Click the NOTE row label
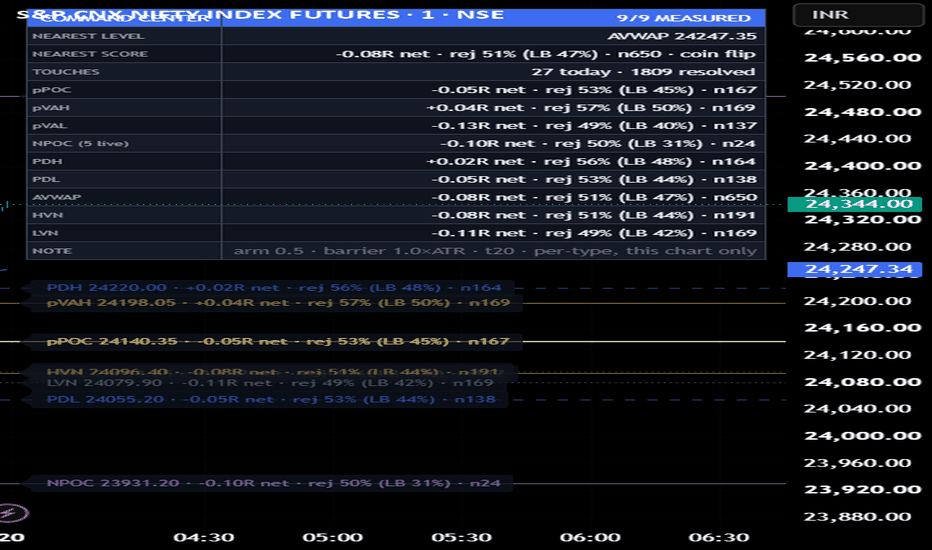The image size is (932, 550). tap(52, 250)
